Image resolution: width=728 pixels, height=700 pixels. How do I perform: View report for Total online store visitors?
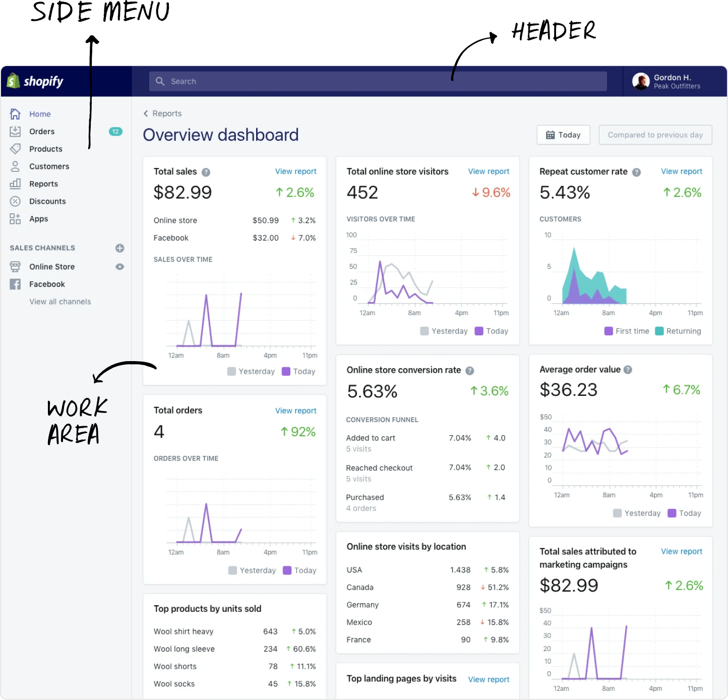pyautogui.click(x=489, y=171)
